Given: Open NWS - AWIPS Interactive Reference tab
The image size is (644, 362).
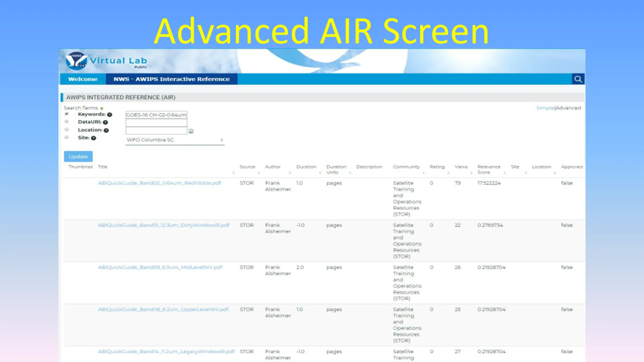Looking at the screenshot, I should (172, 79).
